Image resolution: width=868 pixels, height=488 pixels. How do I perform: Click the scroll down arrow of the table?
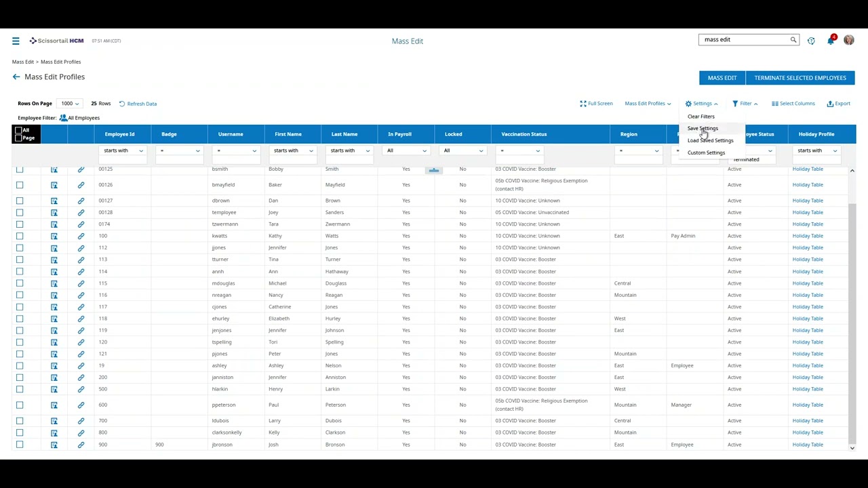point(852,448)
